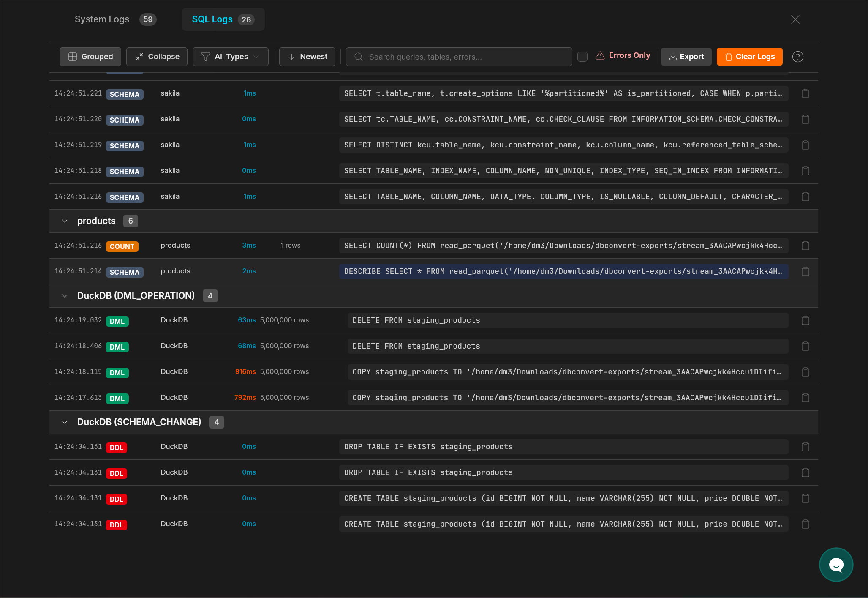The height and width of the screenshot is (598, 868).
Task: Click Clear Logs button
Action: [x=750, y=57]
